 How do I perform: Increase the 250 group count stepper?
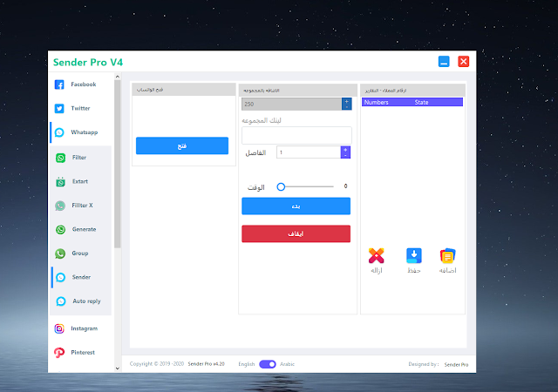click(347, 101)
